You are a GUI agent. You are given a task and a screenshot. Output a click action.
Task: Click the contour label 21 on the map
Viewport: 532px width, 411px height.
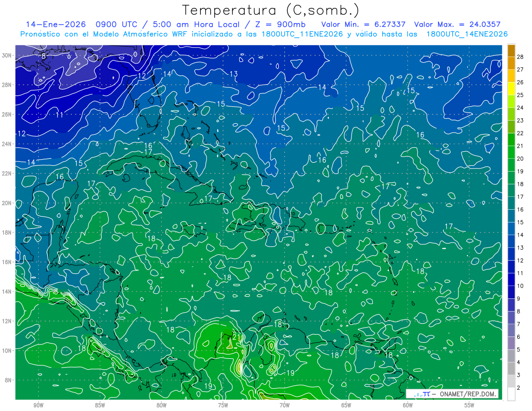click(237, 338)
